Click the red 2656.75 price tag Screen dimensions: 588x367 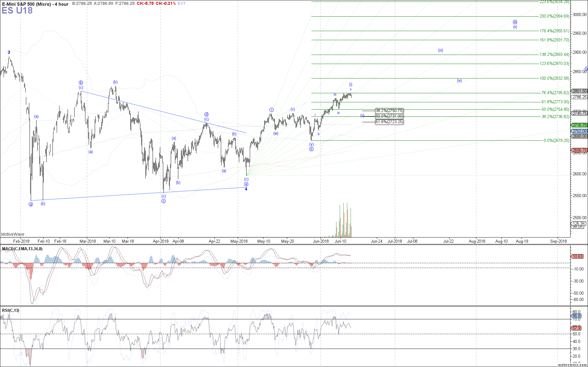(580, 150)
